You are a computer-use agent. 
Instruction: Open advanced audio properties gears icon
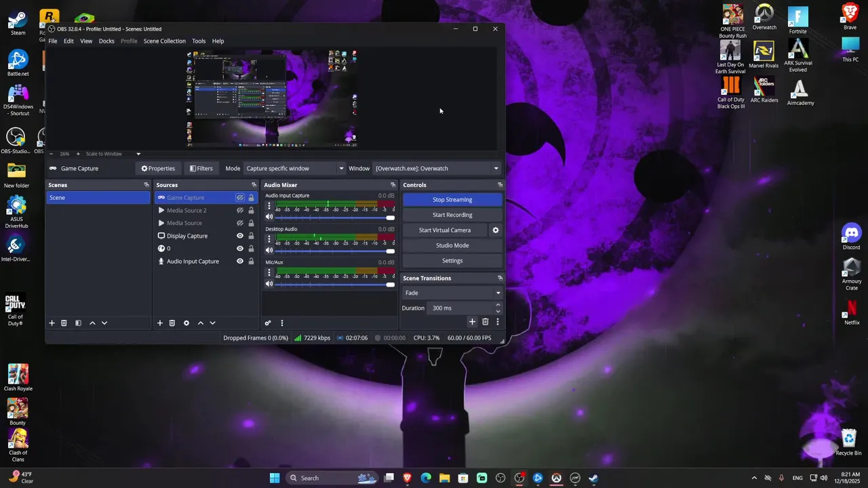click(x=268, y=323)
